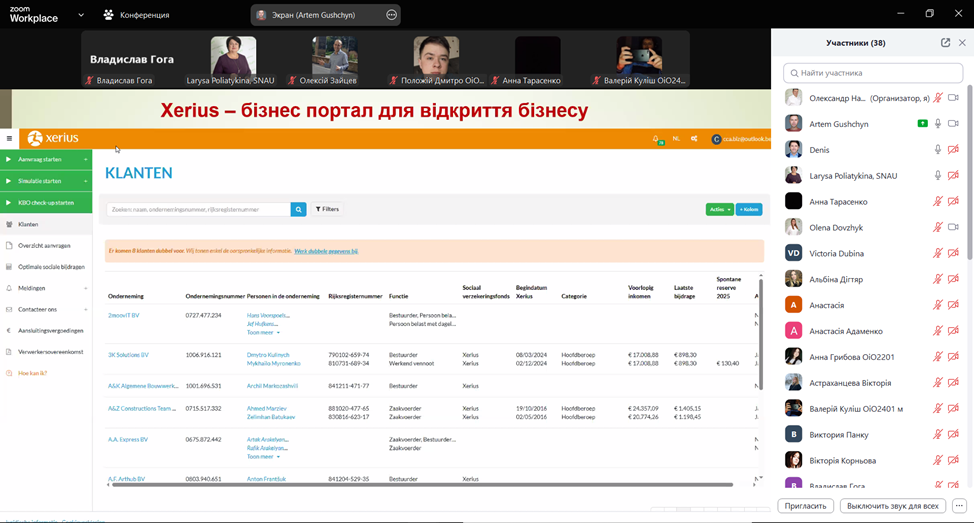Toggle microphone for Denis
Viewport: 974px width, 523px height.
point(938,150)
